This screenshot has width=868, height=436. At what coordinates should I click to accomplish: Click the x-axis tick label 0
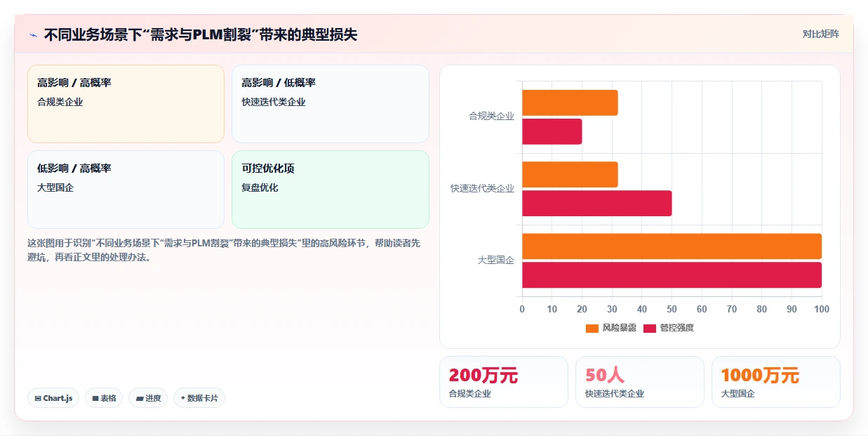click(522, 309)
